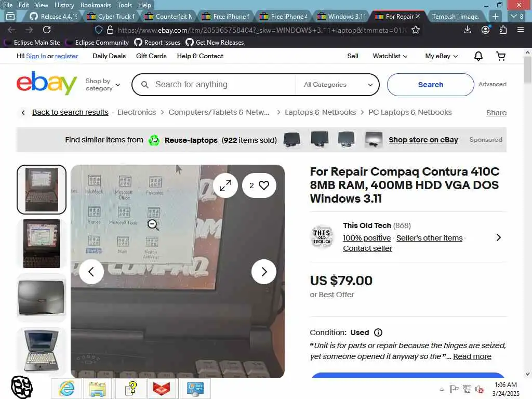The height and width of the screenshot is (399, 532).
Task: Go back with the browser back arrow
Action: pyautogui.click(x=11, y=30)
